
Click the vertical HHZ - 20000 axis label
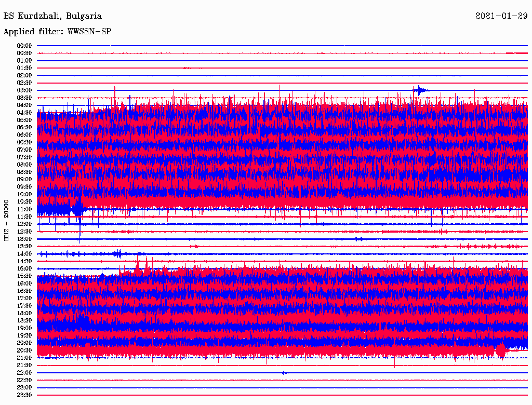[x=6, y=220]
